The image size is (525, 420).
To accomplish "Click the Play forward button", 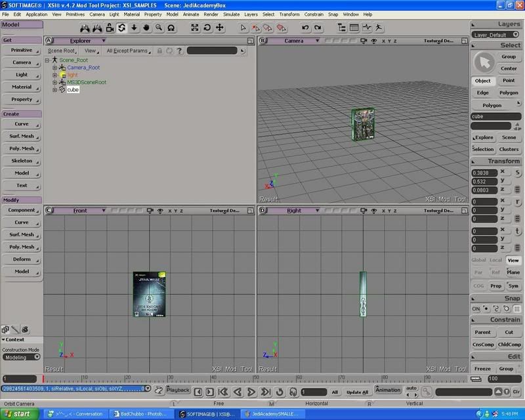I will (251, 392).
